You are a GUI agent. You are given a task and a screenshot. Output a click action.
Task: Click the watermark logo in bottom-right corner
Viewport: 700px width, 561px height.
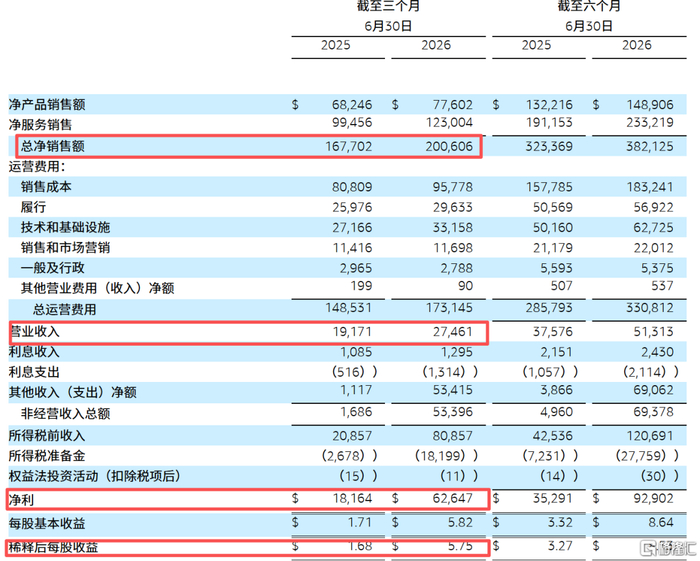[x=667, y=548]
